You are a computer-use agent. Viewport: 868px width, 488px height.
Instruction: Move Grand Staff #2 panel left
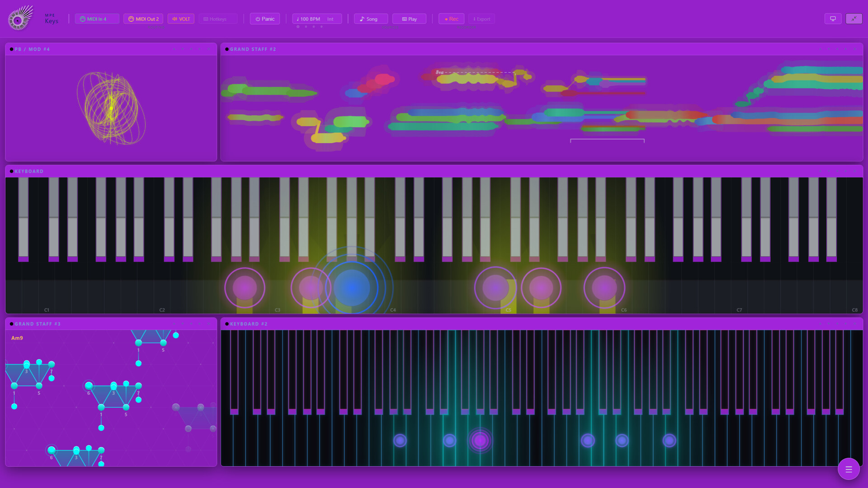click(x=837, y=49)
